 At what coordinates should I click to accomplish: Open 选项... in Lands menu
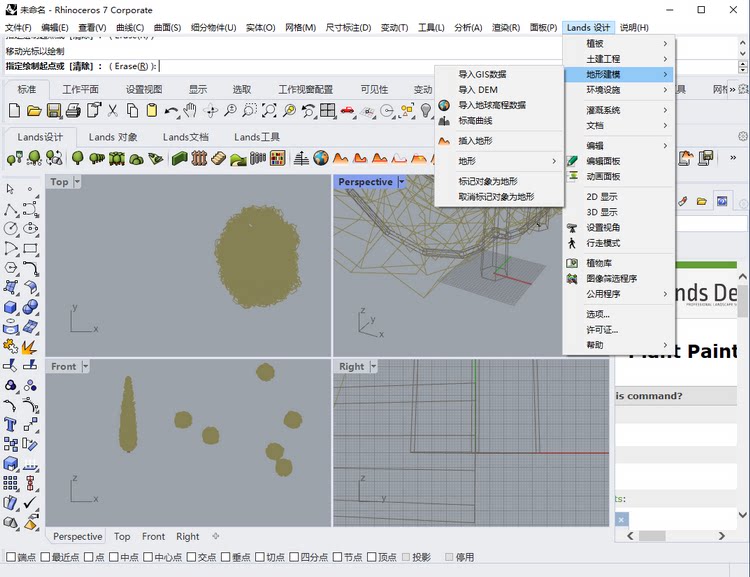[x=619, y=314]
